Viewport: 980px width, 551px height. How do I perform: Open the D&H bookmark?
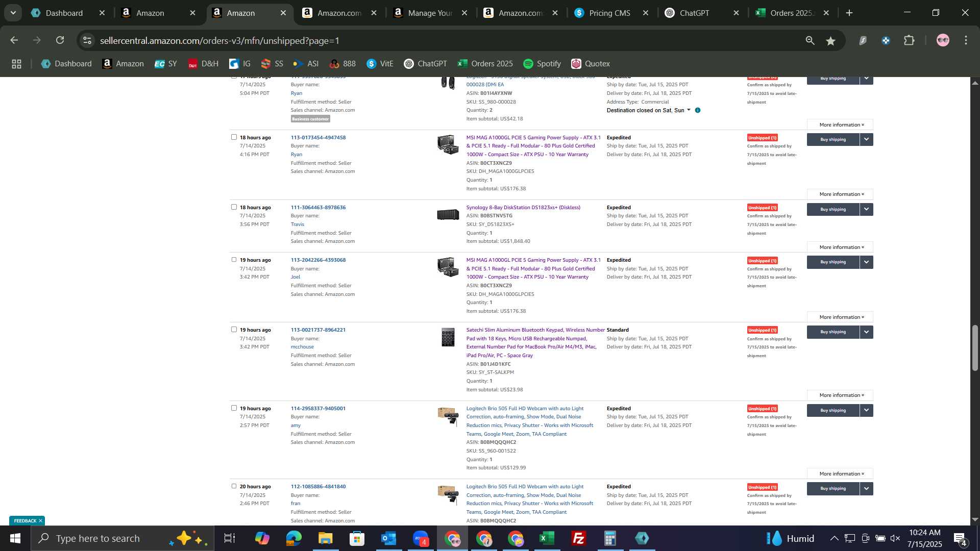click(203, 64)
